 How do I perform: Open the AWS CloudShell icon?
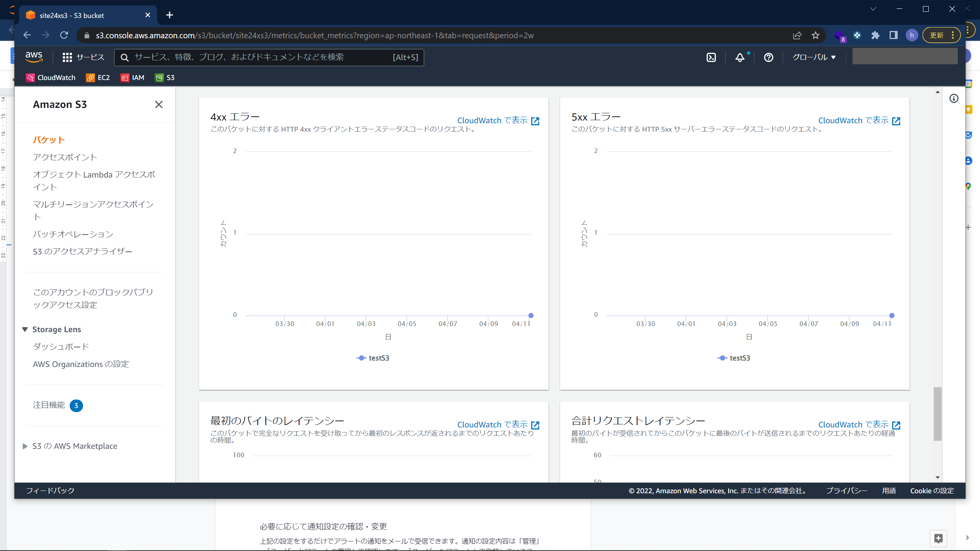tap(711, 57)
